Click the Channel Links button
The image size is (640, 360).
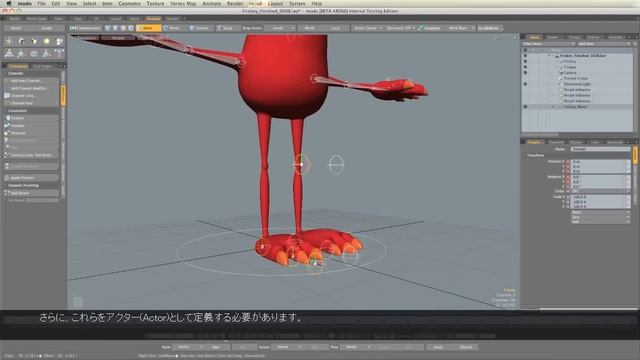31,96
